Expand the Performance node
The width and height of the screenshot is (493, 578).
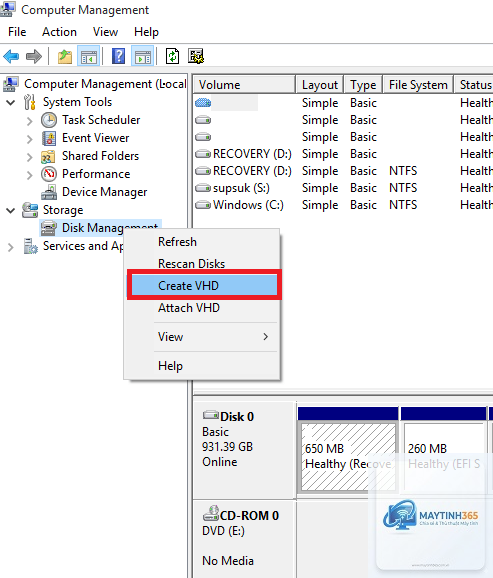point(30,175)
